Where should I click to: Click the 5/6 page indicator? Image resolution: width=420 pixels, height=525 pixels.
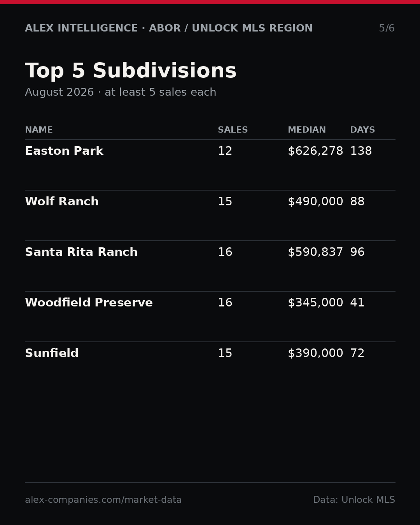[x=387, y=28]
